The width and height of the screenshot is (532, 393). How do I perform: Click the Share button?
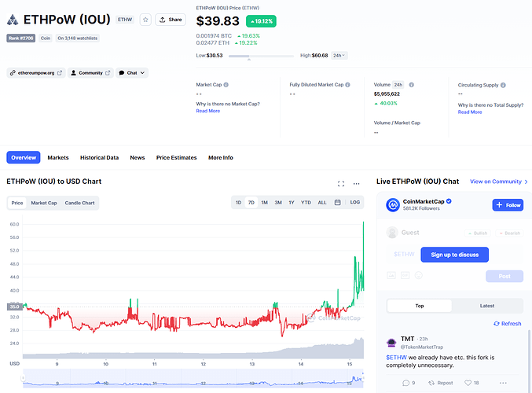coord(171,20)
